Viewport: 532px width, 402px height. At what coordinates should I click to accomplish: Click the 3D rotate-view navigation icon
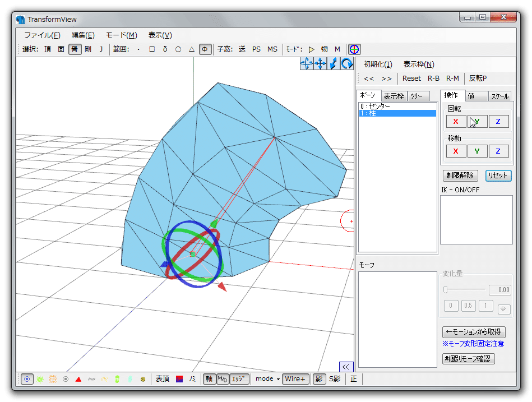tap(307, 63)
